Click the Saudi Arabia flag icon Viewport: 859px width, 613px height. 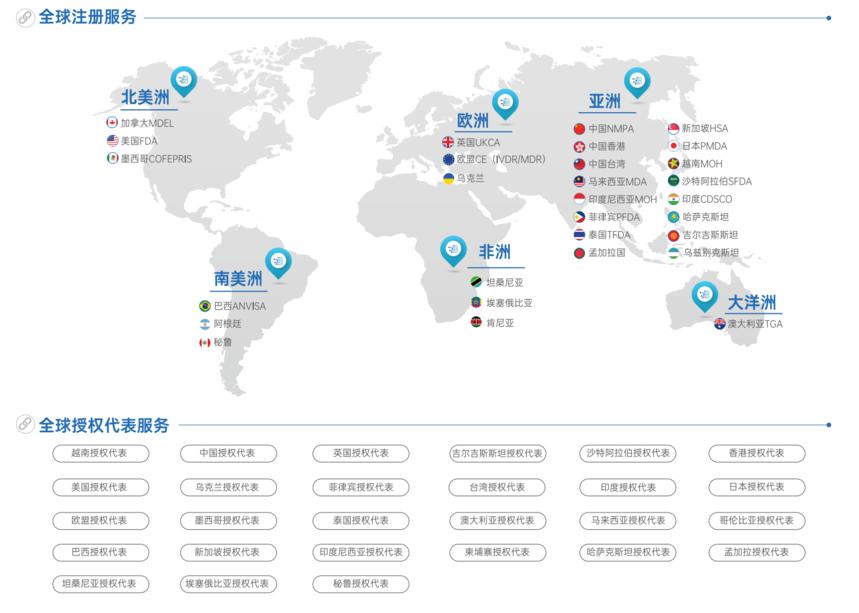tap(673, 181)
